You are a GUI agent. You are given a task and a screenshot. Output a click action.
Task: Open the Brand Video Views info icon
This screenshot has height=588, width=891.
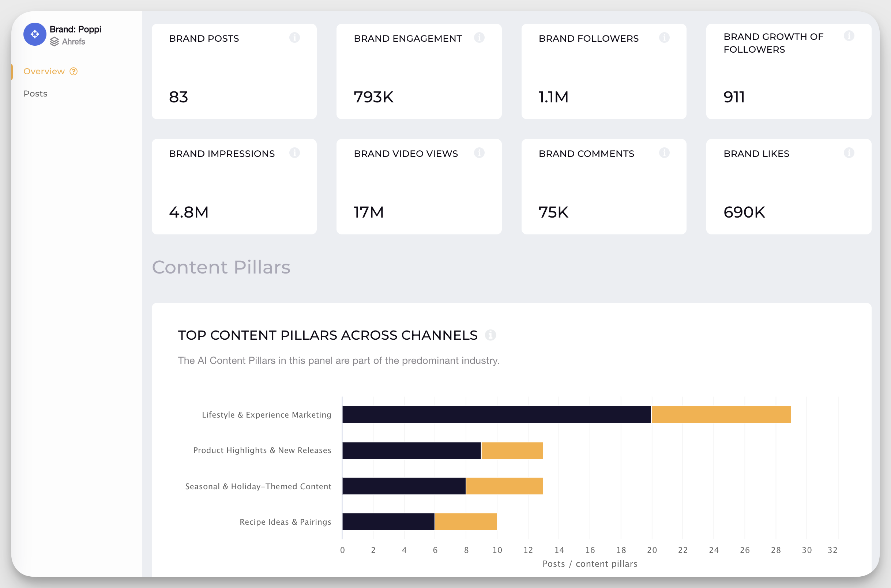coord(479,152)
